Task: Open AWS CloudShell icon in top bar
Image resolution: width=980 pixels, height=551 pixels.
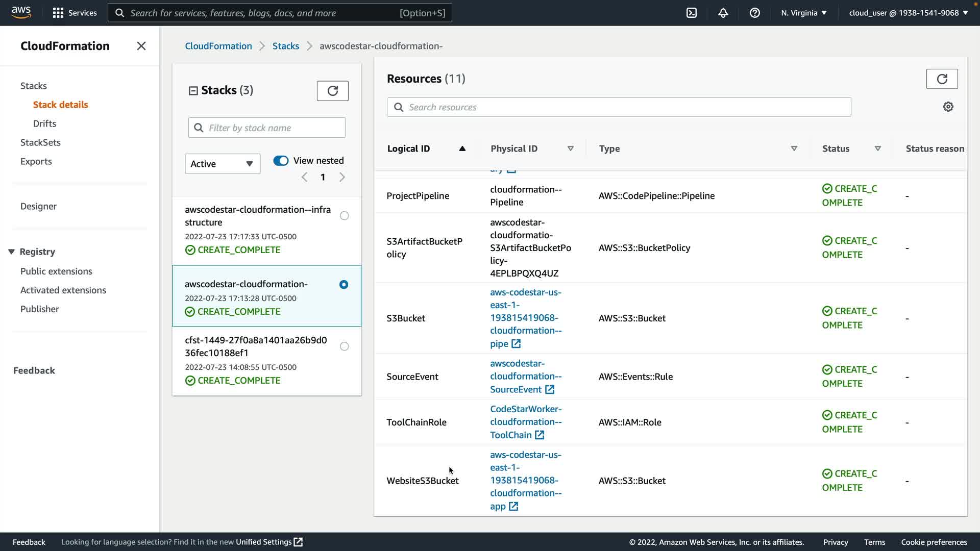Action: tap(692, 13)
